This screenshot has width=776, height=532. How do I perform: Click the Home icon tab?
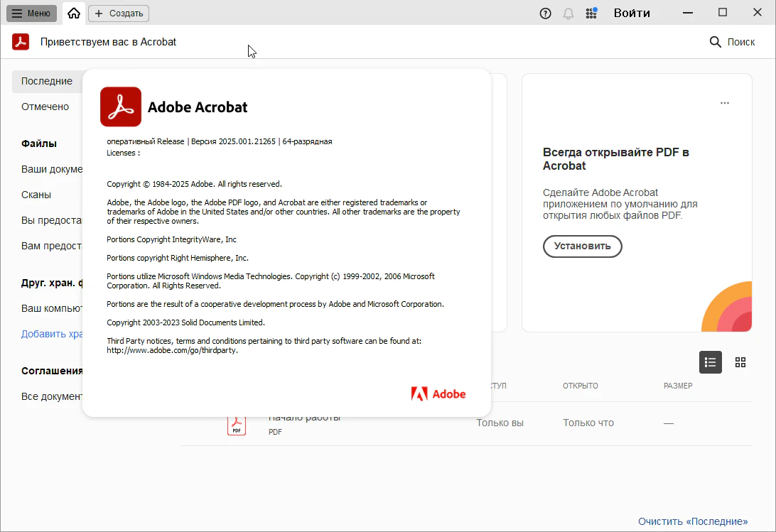(74, 13)
